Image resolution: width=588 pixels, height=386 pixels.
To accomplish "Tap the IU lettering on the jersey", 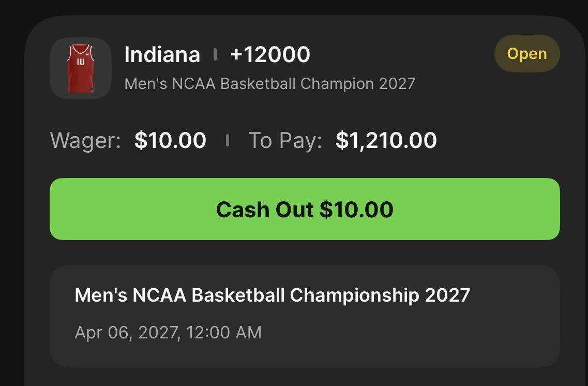I will coord(80,62).
